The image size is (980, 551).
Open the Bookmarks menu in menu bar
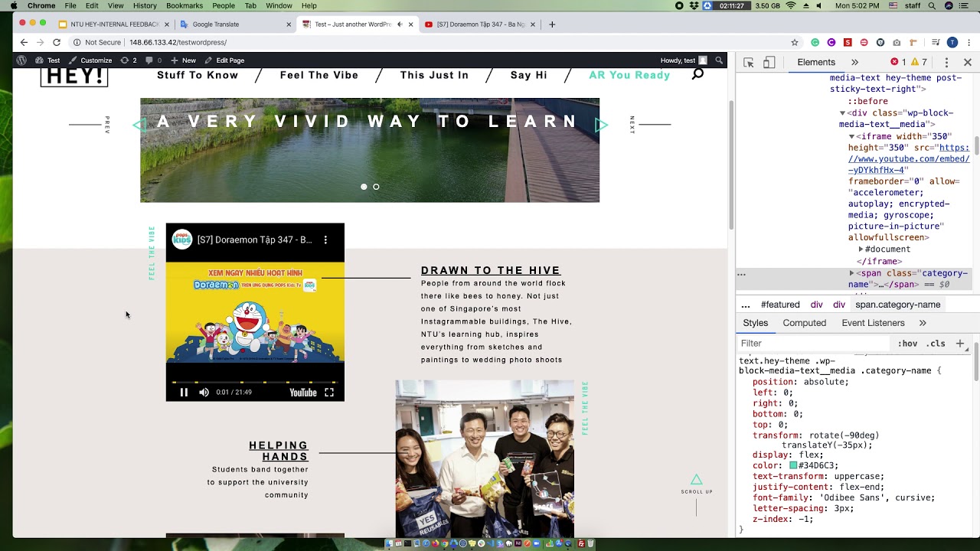[185, 5]
